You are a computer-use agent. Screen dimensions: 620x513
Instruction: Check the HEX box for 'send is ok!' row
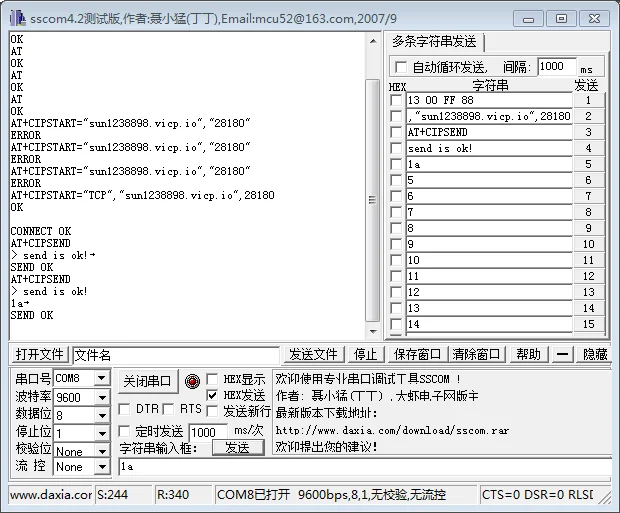coord(396,148)
